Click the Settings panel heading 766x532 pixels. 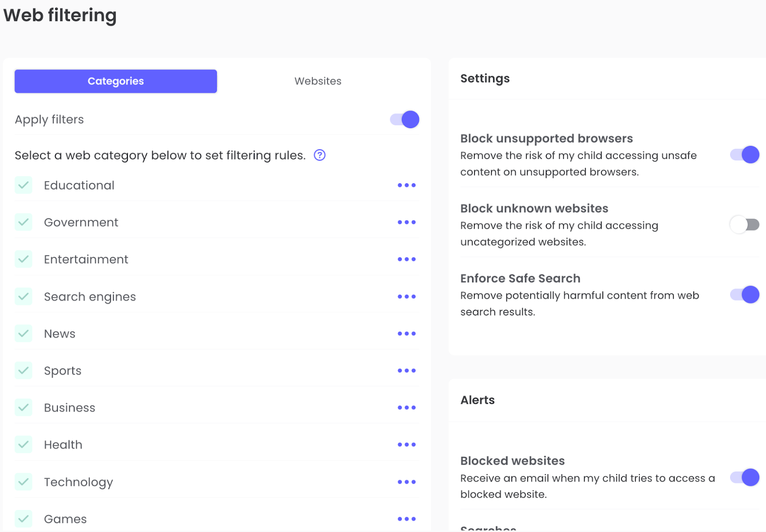click(485, 78)
